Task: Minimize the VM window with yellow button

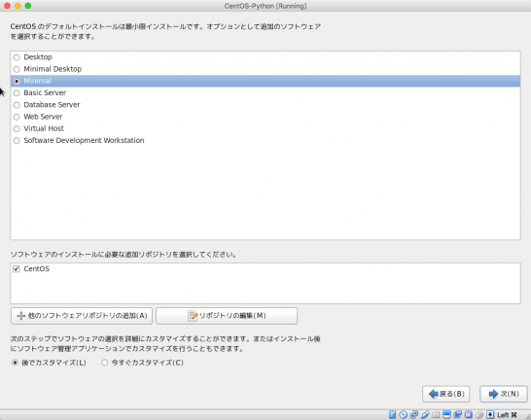Action: (18, 6)
